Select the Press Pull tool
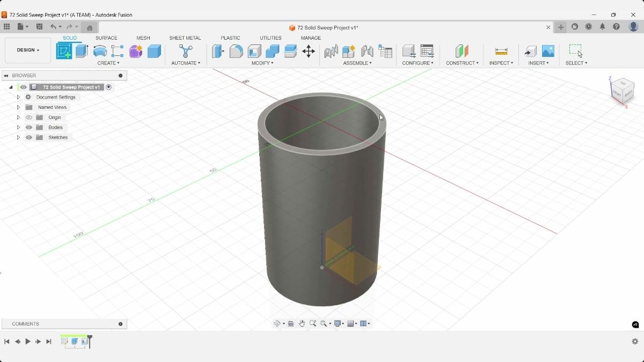This screenshot has width=644, height=362. tap(218, 51)
